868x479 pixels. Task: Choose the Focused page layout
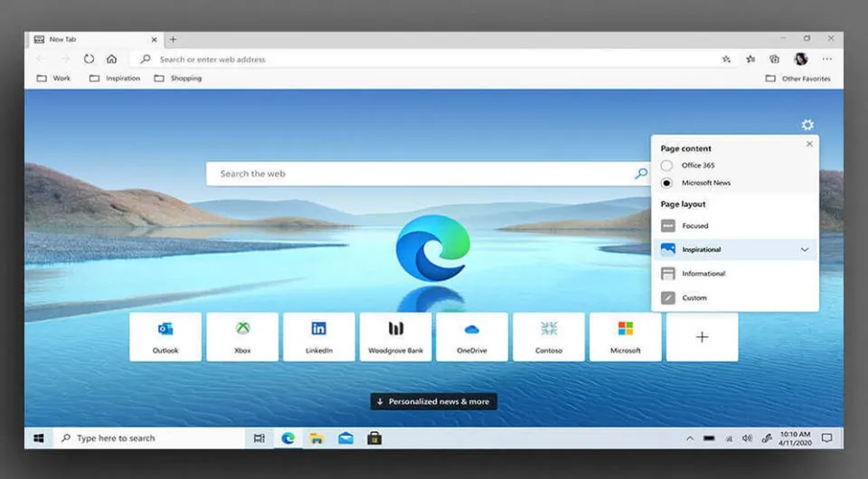[735, 226]
